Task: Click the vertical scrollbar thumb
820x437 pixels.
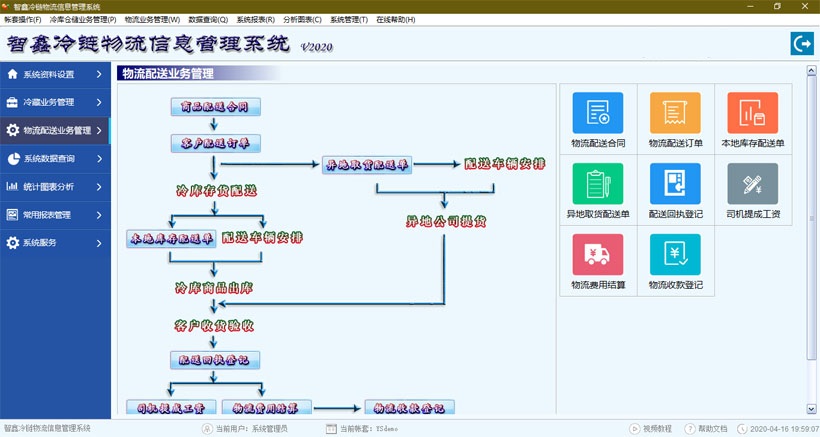Action: pos(811,217)
